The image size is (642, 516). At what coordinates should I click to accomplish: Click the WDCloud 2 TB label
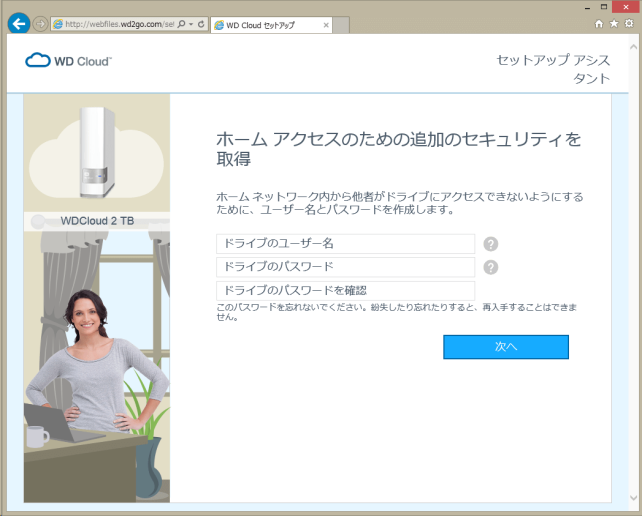97,221
